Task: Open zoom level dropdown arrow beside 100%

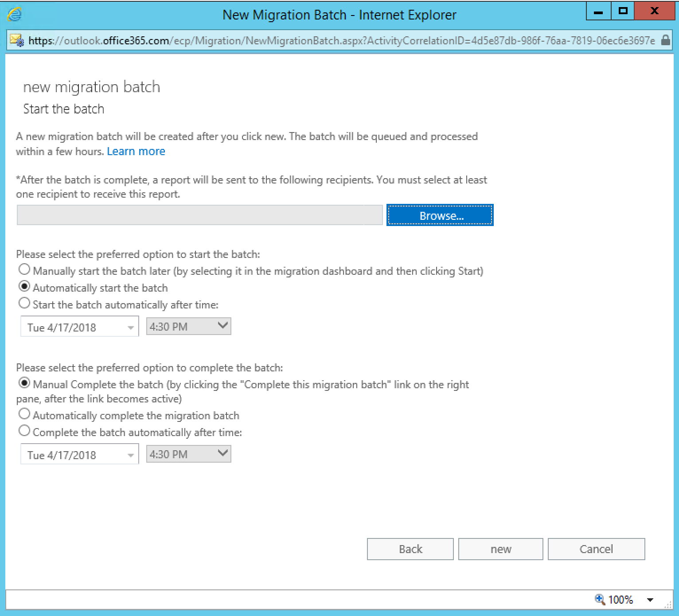Action: pyautogui.click(x=650, y=600)
